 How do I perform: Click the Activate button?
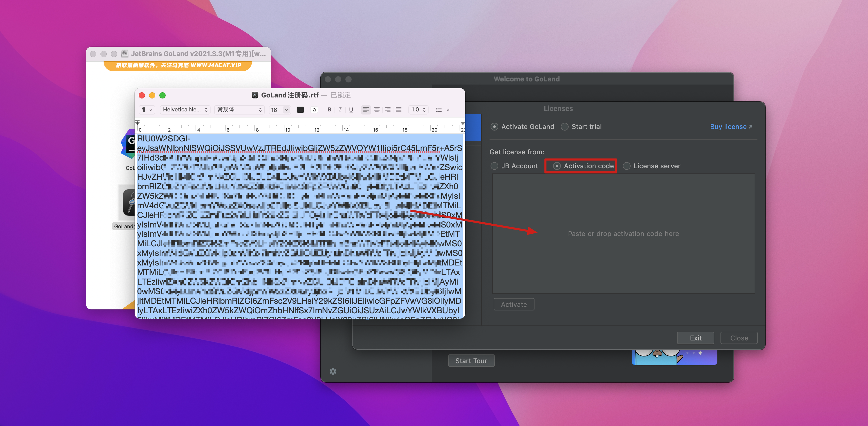tap(514, 304)
